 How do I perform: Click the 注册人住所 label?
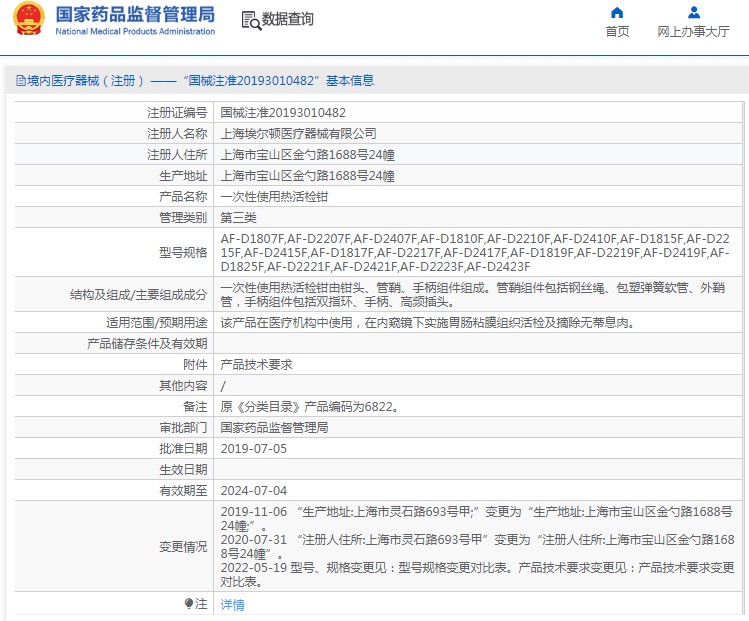point(177,155)
